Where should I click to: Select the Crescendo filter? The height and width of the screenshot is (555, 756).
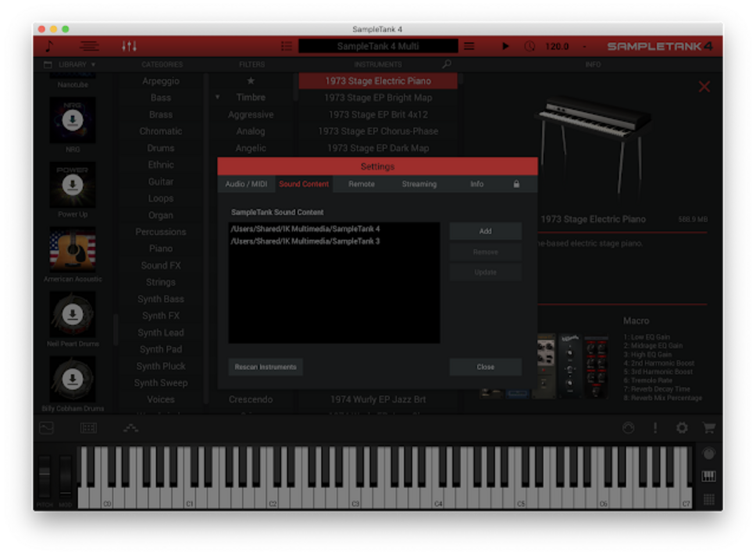click(x=251, y=399)
